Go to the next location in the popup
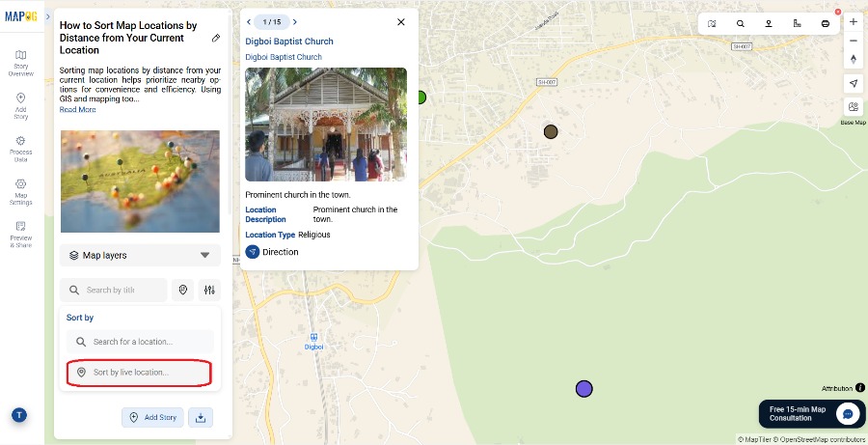This screenshot has height=445, width=868. pos(295,22)
